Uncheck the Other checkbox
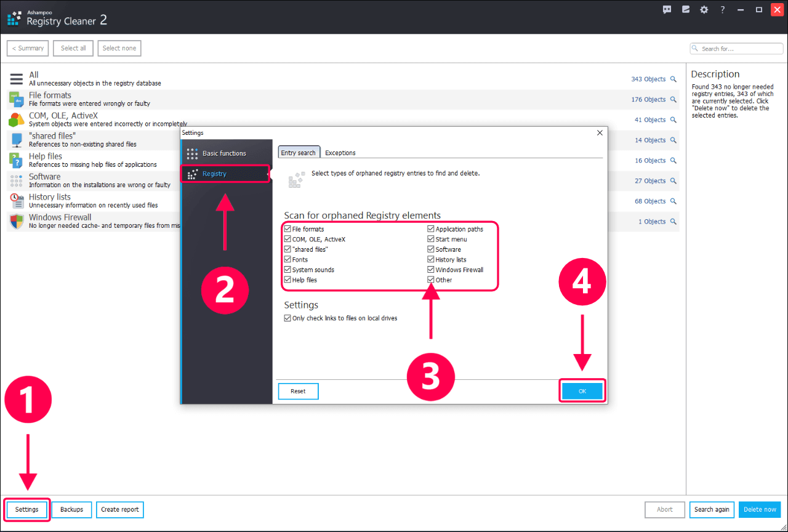 [x=431, y=280]
